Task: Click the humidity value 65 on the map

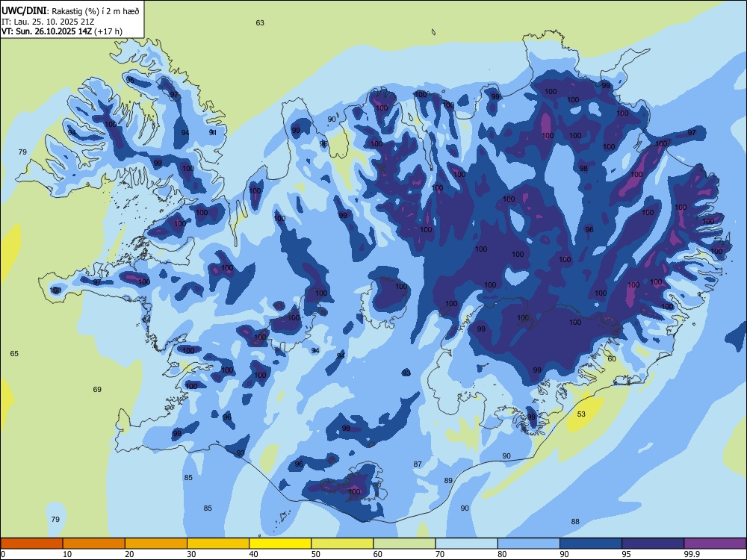Action: (14, 353)
